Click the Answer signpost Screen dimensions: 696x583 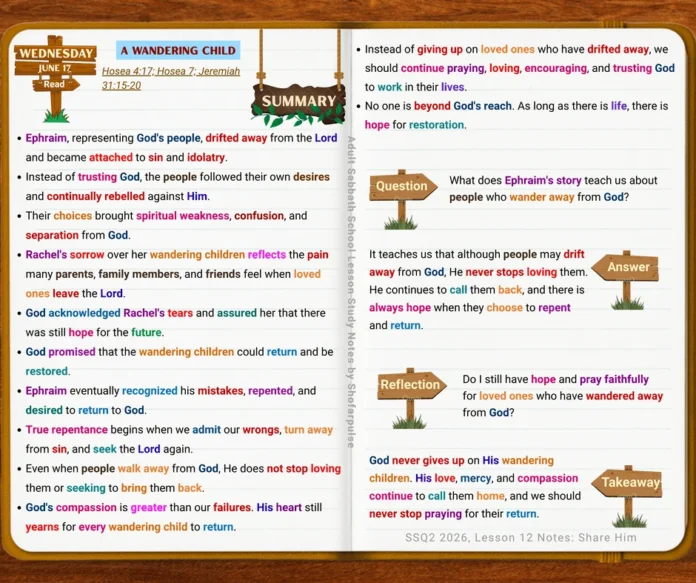coord(626,280)
